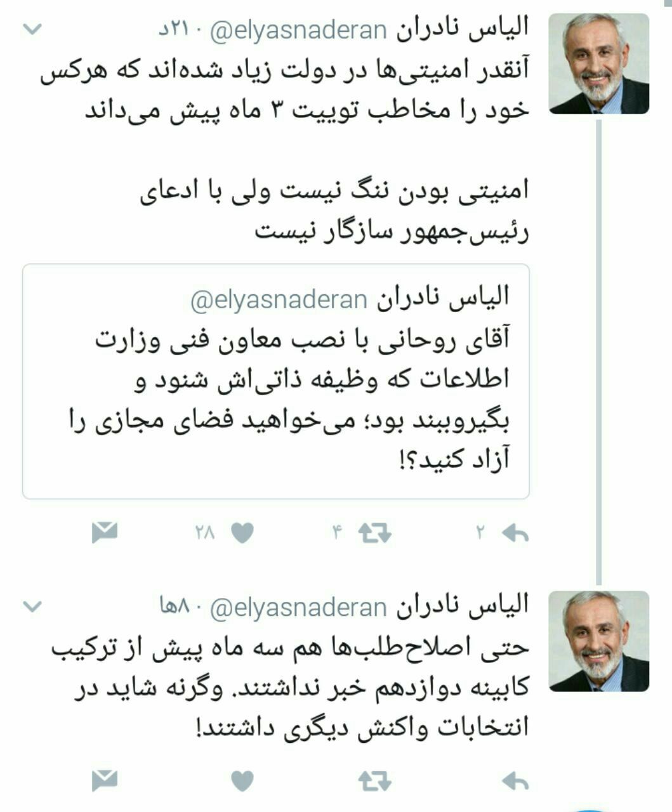
Task: Open the second tweet's profile avatar
Action: click(x=599, y=641)
